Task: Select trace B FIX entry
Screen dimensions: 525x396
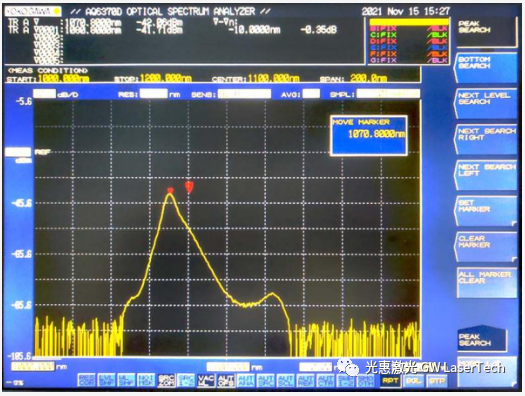Action: click(408, 28)
